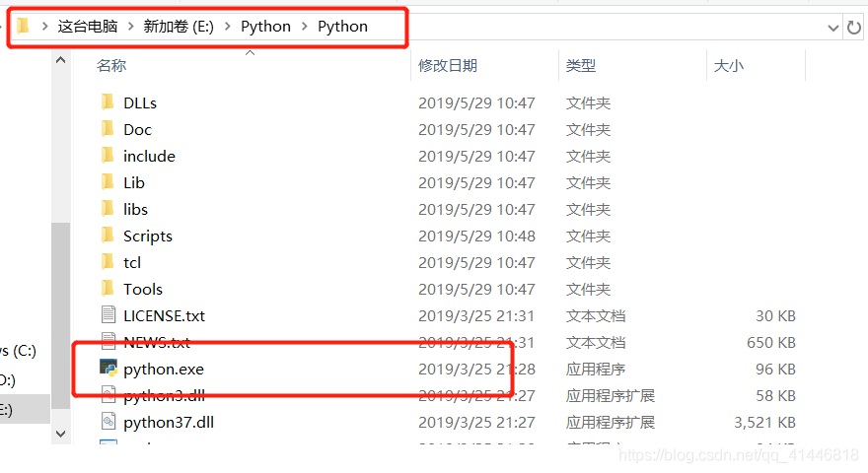
Task: Select the python.exe file name
Action: click(164, 369)
